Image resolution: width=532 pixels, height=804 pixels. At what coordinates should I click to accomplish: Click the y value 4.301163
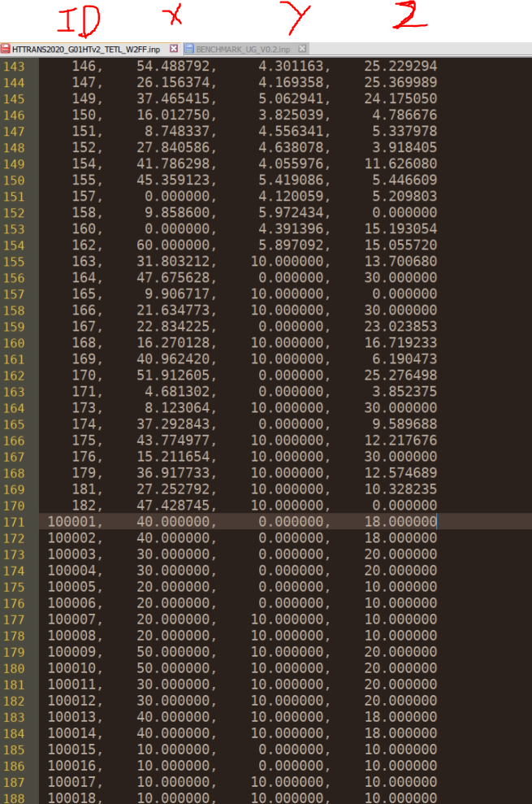(291, 66)
